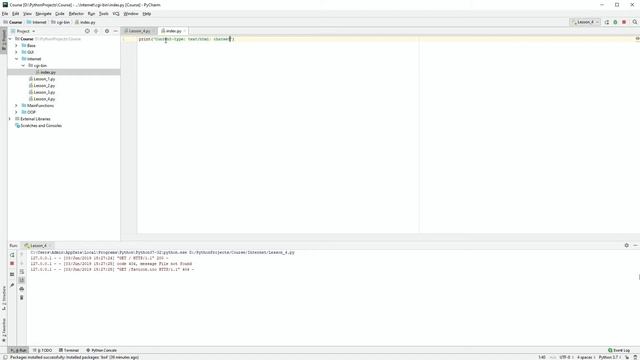This screenshot has width=640, height=360.
Task: Open the Run menu
Action: tap(91, 13)
